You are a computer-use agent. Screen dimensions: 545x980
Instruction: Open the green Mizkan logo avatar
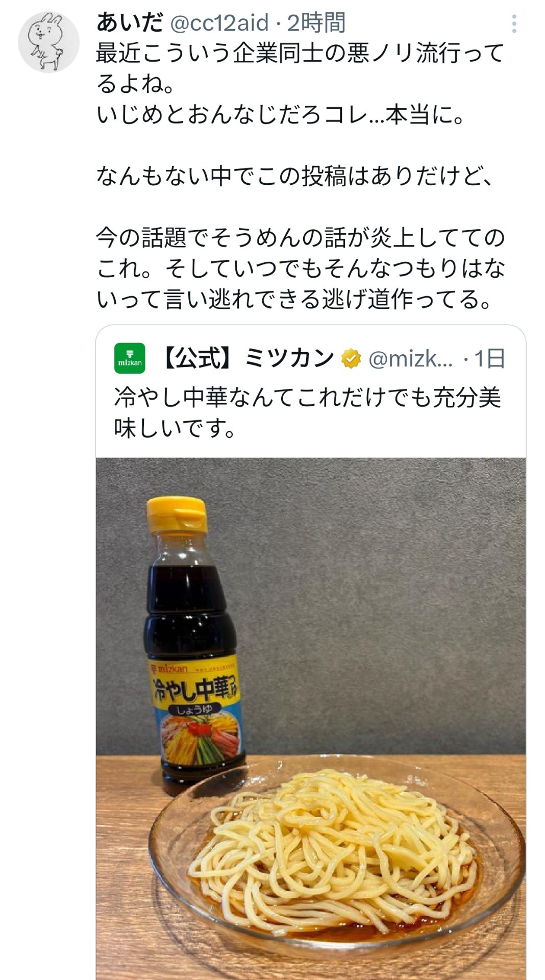click(x=130, y=358)
